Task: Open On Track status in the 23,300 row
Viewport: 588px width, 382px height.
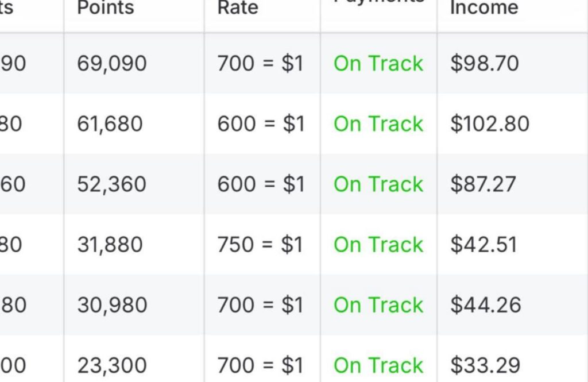Action: click(378, 365)
